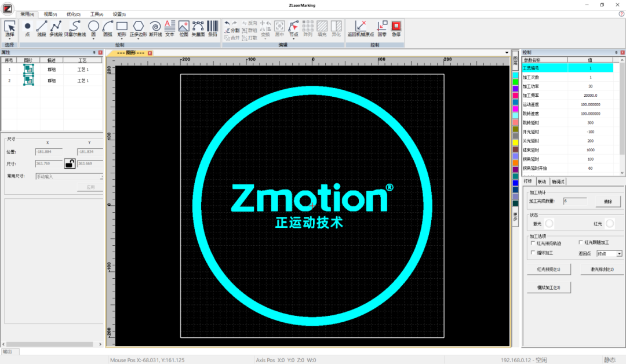Hit the red 急停 emergency stop
Viewport: 626px width, 364px height.
pos(396,28)
